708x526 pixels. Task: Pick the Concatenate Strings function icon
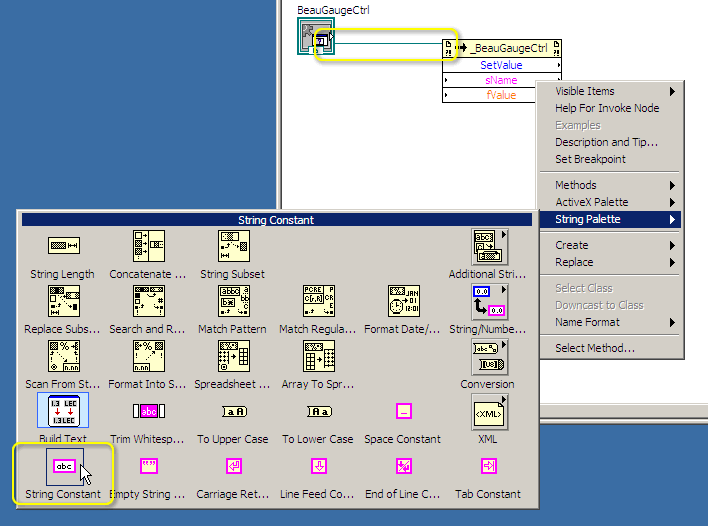pyautogui.click(x=149, y=246)
